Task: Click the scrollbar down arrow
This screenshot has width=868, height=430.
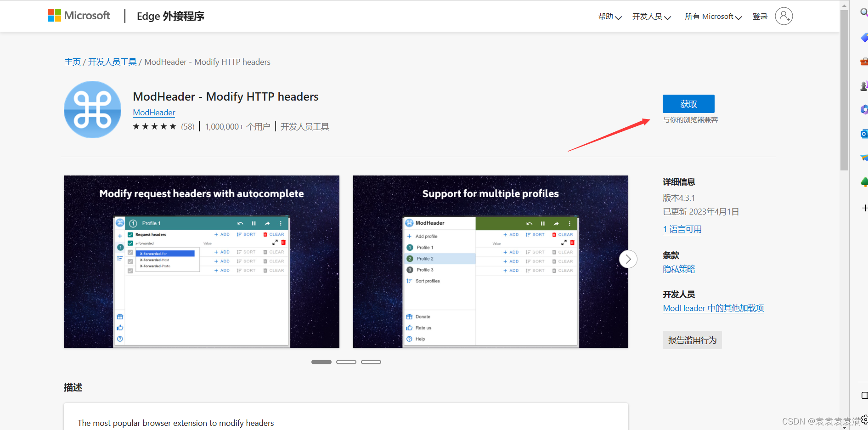Action: (844, 427)
